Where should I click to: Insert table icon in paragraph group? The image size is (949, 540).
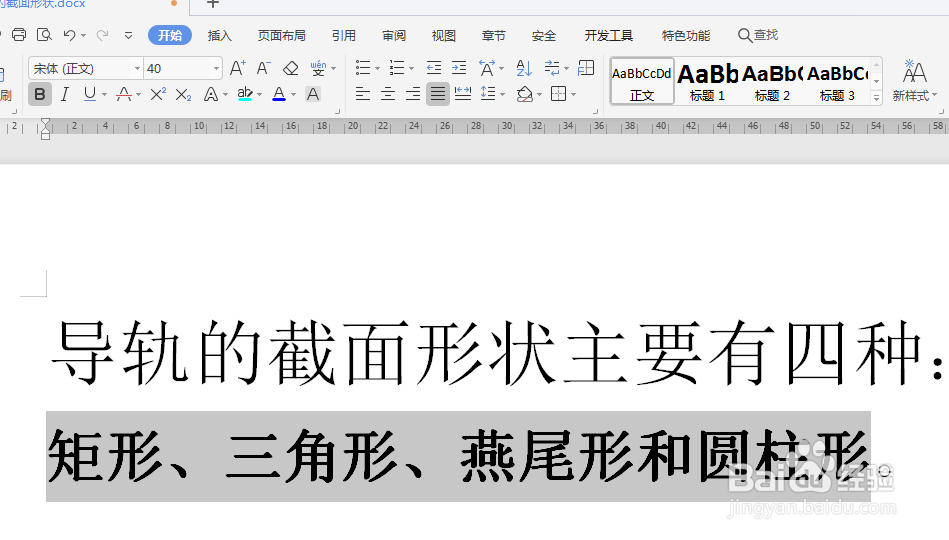click(586, 68)
